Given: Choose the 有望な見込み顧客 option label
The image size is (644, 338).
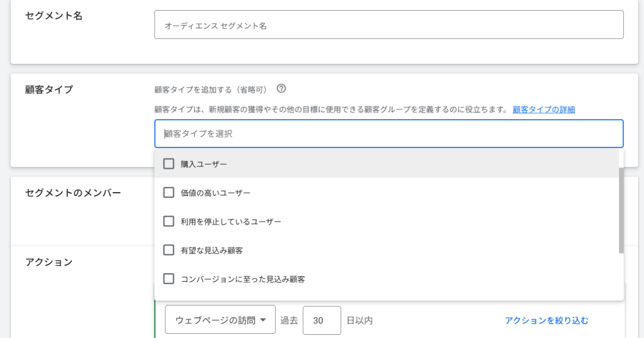Looking at the screenshot, I should point(211,251).
